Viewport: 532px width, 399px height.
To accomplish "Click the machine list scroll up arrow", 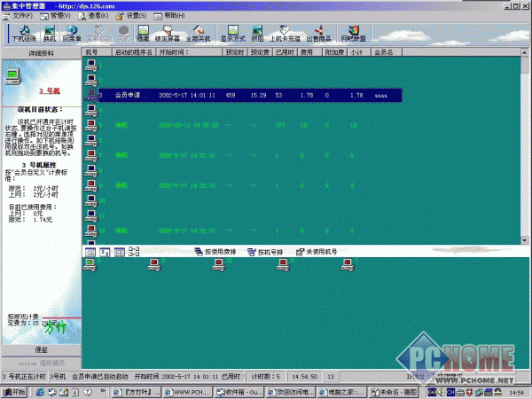I will coord(525,52).
